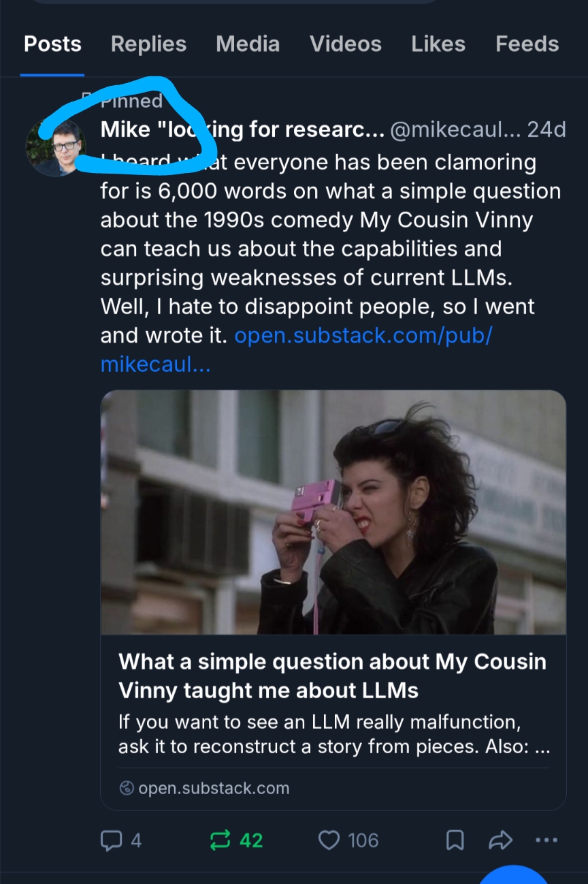This screenshot has width=588, height=884.
Task: Open the Videos tab
Action: (x=346, y=44)
